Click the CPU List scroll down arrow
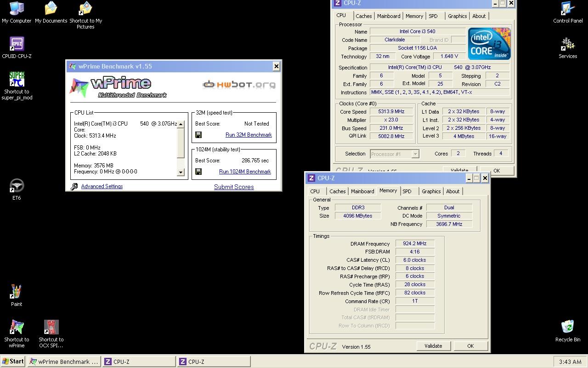 (181, 172)
